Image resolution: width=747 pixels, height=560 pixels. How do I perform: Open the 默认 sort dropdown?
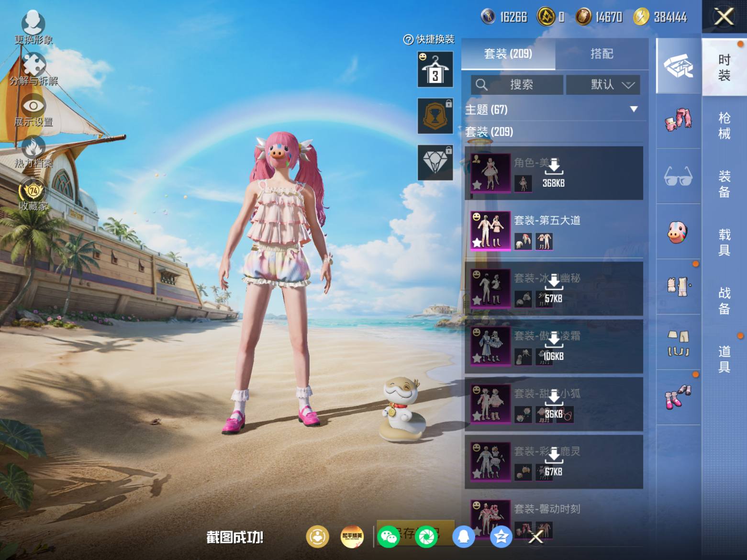click(x=603, y=85)
